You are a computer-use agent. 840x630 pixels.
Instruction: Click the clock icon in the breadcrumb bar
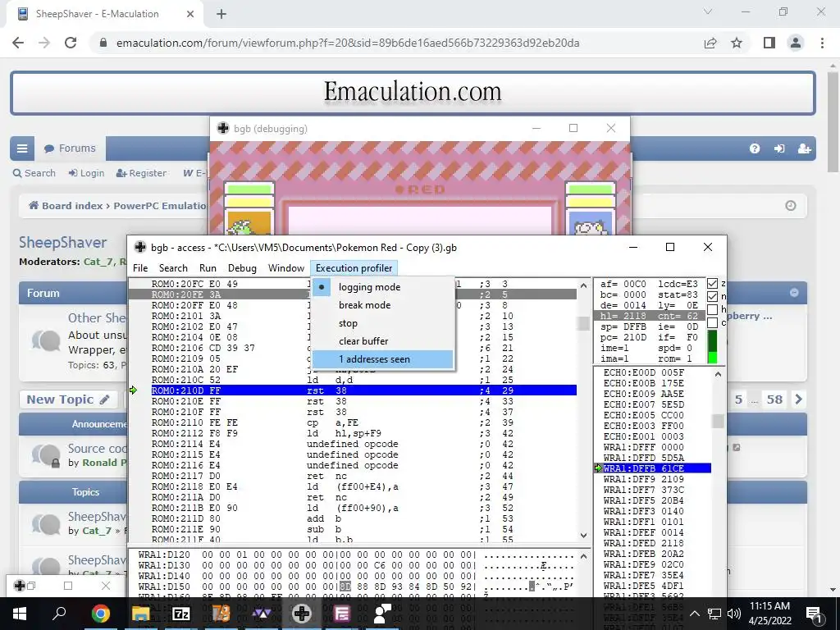tap(791, 206)
